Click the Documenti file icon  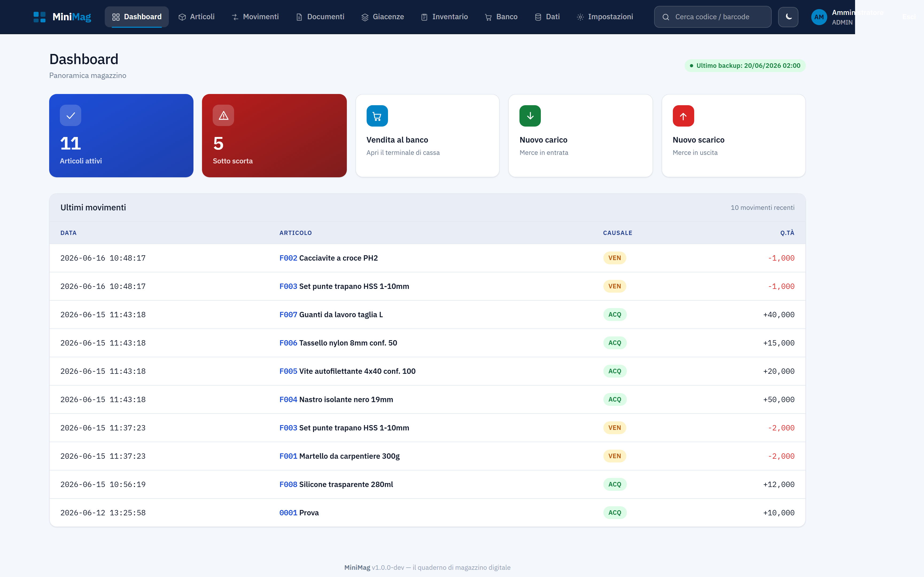pos(299,17)
